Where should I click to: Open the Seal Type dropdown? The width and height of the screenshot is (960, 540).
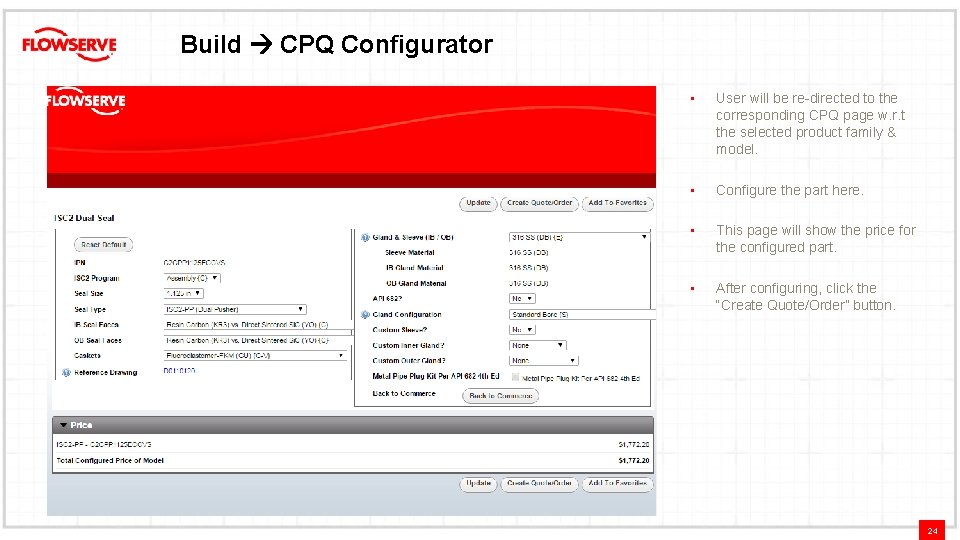235,310
